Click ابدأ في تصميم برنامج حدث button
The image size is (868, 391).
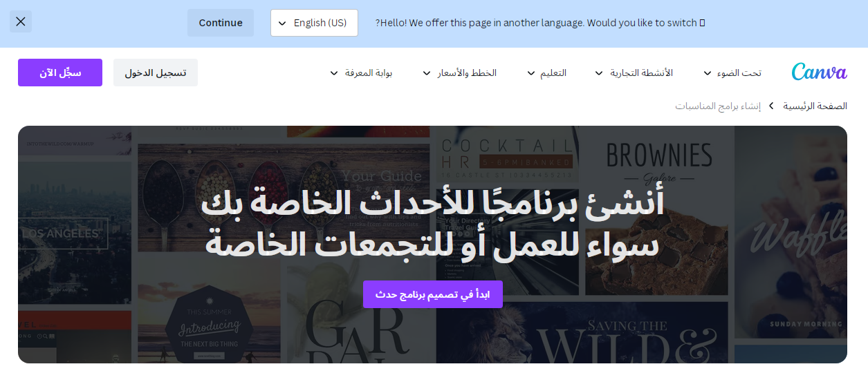(x=433, y=294)
